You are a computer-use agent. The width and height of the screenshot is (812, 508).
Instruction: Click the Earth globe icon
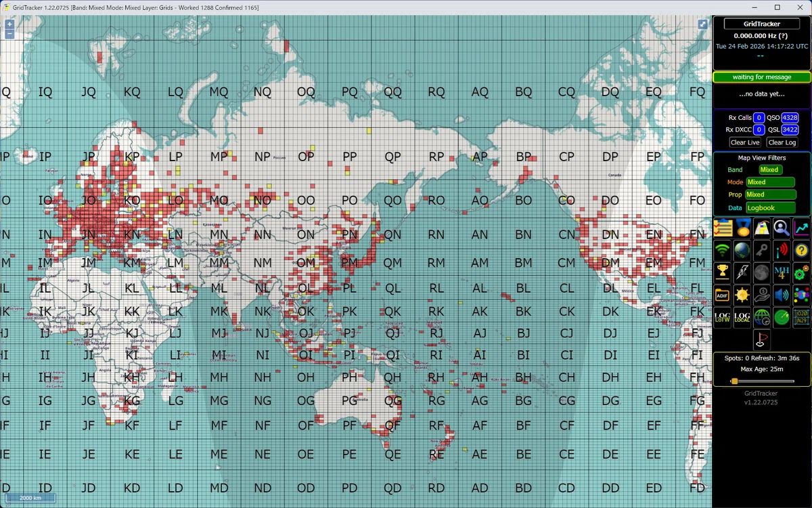point(742,251)
